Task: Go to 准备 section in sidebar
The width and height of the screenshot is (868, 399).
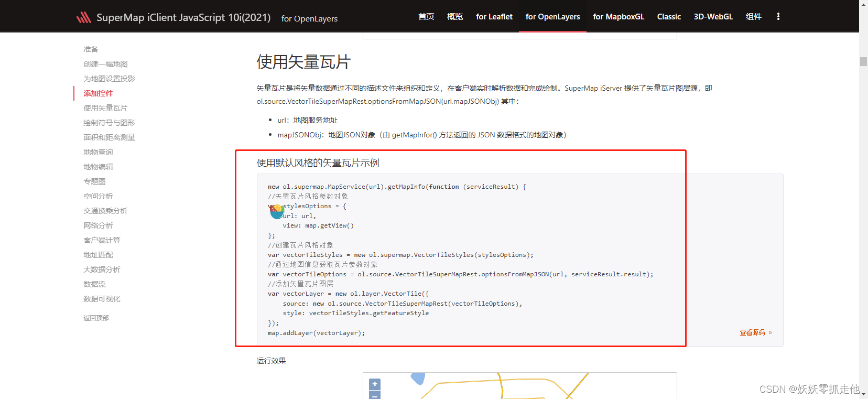Action: click(91, 49)
